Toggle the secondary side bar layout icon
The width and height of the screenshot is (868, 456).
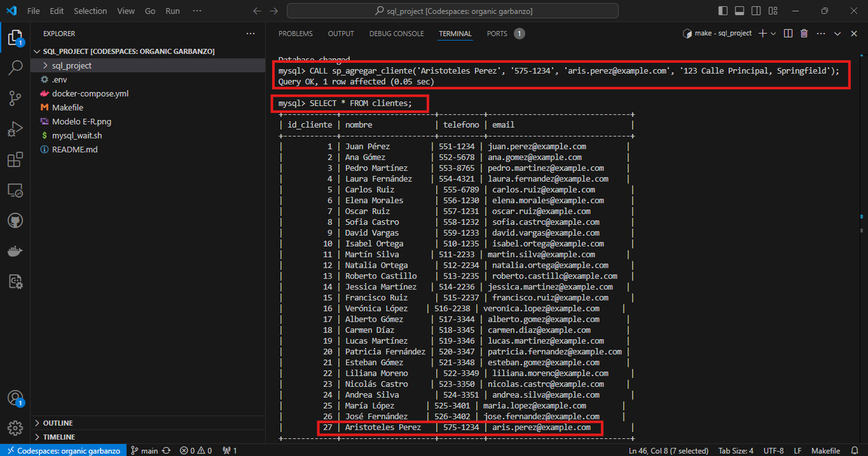(755, 11)
